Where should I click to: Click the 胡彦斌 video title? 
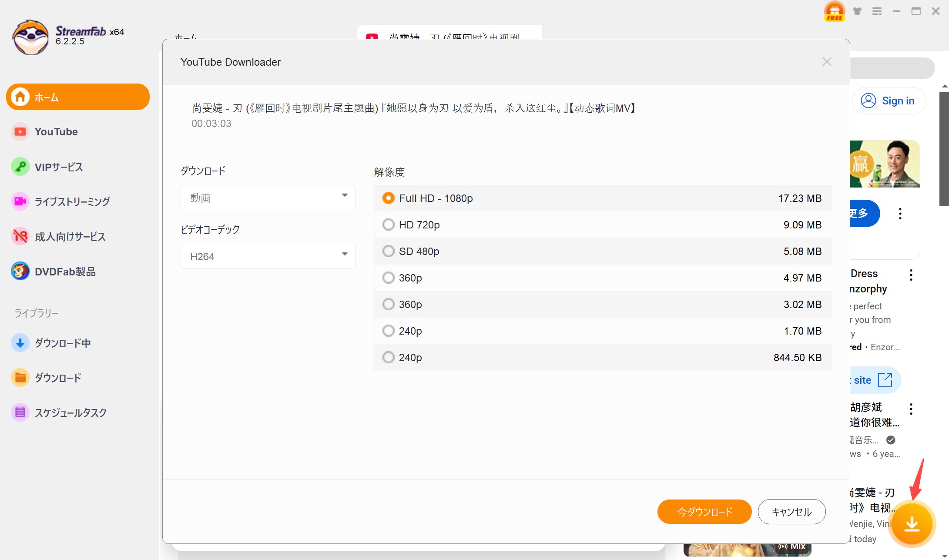tap(875, 415)
